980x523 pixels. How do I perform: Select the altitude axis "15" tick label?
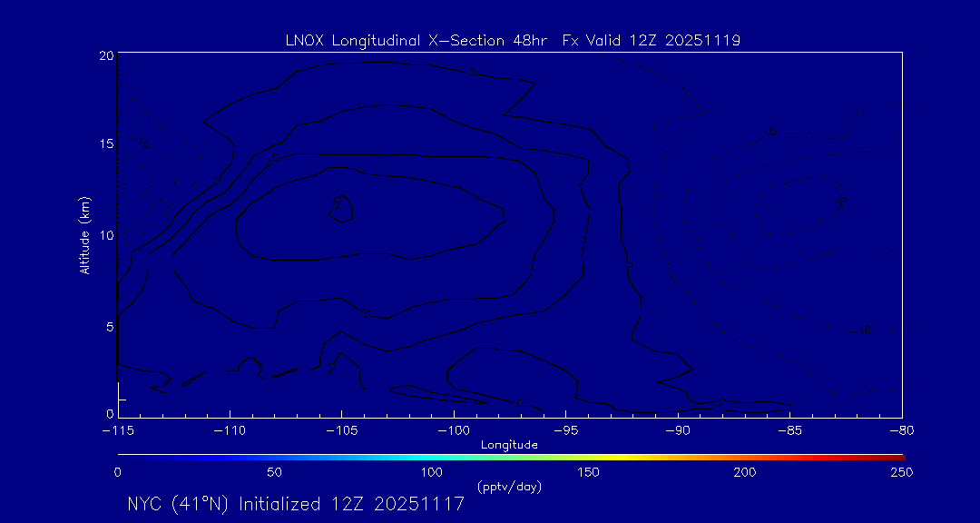[106, 143]
